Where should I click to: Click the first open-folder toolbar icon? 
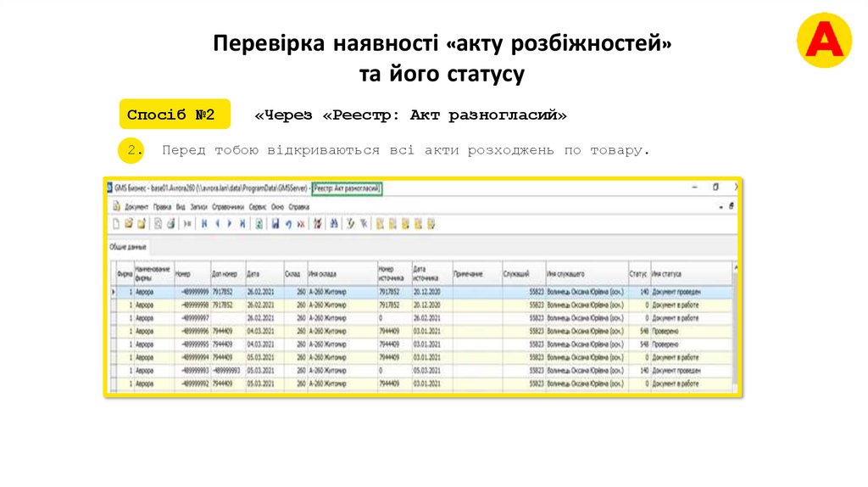[x=129, y=224]
